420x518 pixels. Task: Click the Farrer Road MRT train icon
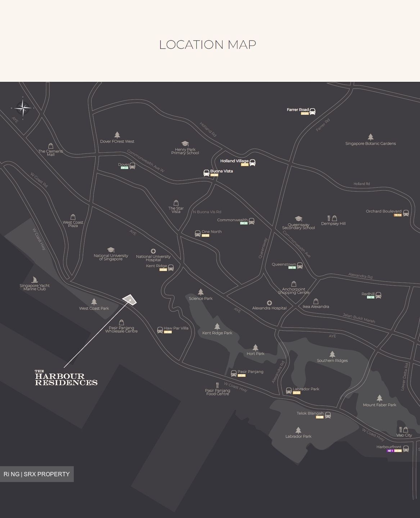click(x=312, y=112)
